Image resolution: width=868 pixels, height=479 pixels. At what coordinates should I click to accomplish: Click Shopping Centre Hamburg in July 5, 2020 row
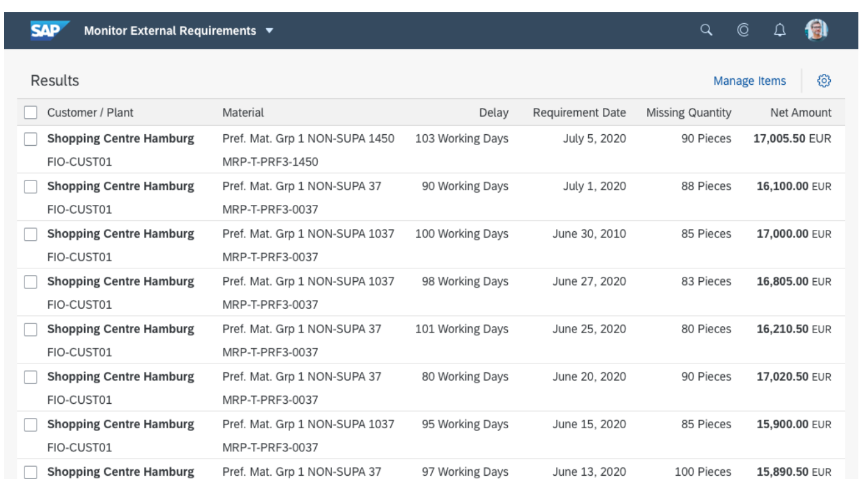coord(121,138)
